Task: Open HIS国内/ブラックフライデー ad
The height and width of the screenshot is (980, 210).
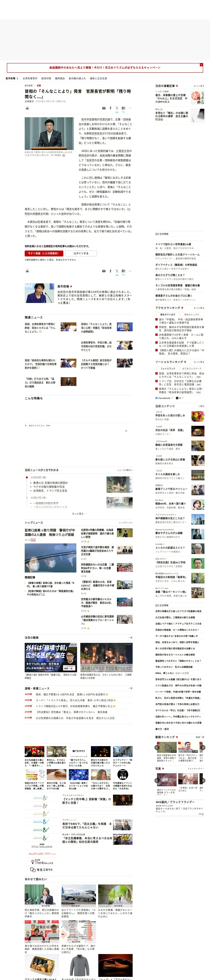Action: (x=175, y=802)
